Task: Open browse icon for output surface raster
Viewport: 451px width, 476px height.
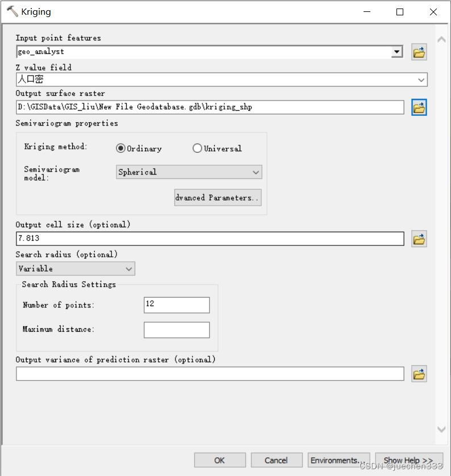Action: (419, 107)
